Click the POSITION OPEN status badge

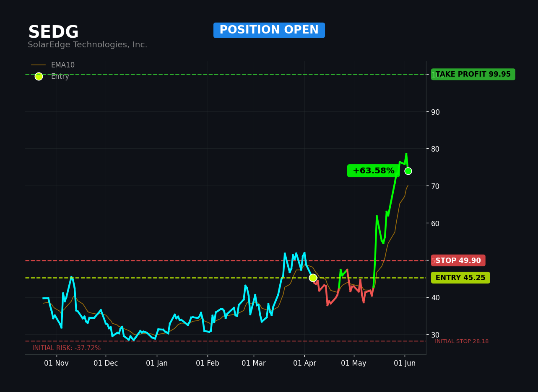point(269,30)
